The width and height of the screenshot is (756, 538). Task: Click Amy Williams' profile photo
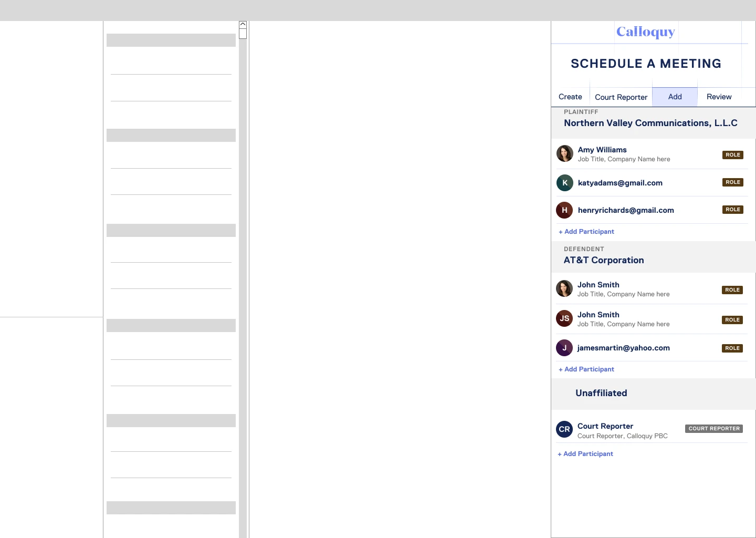point(565,153)
